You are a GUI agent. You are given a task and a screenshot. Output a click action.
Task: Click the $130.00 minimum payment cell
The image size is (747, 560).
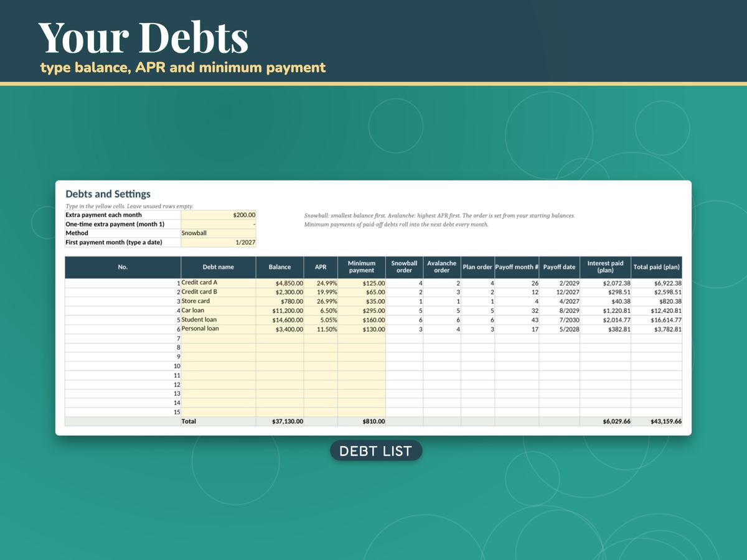pos(362,329)
